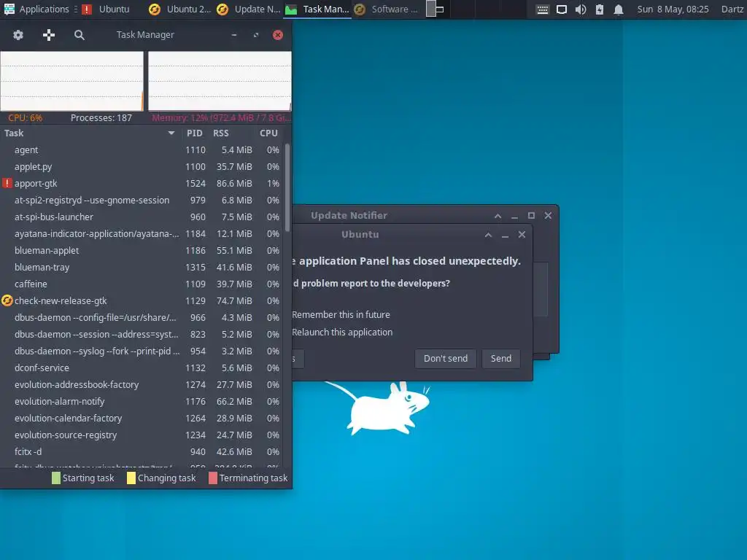The image size is (747, 560).
Task: Open the keyboard indicator in top panel
Action: (x=542, y=9)
